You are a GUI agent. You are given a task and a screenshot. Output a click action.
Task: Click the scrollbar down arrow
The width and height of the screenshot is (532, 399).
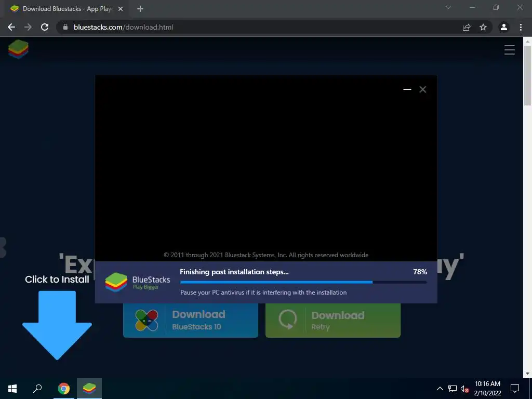(527, 374)
